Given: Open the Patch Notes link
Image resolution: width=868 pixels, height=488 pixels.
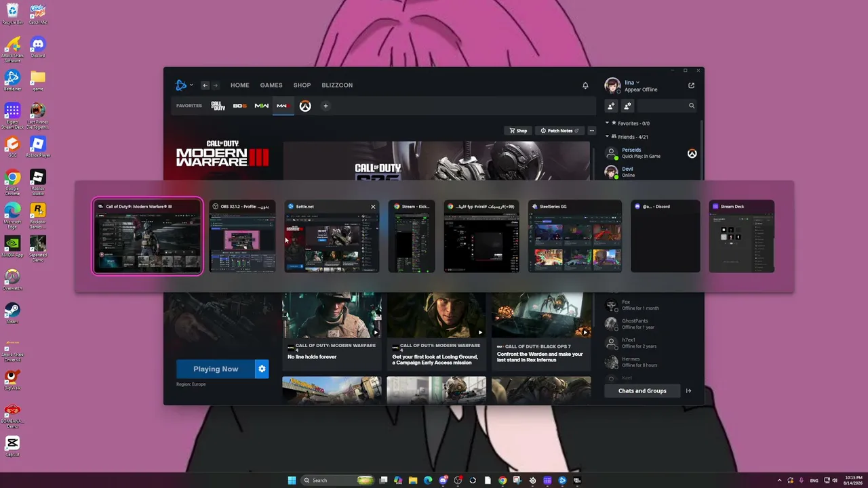Looking at the screenshot, I should tap(559, 131).
